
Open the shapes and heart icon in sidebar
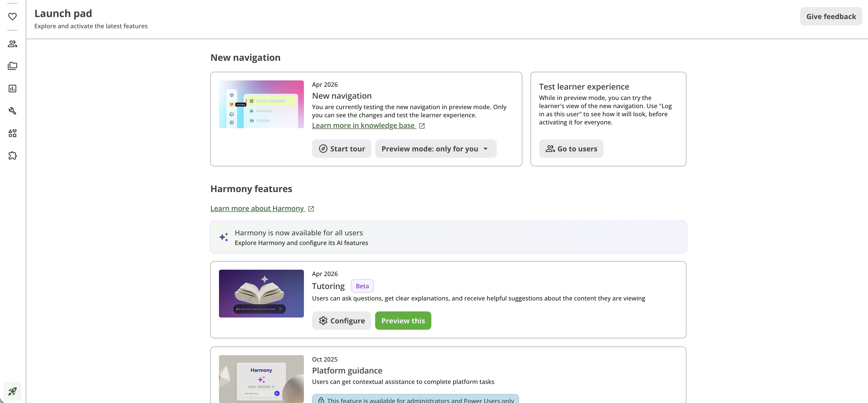(x=12, y=133)
